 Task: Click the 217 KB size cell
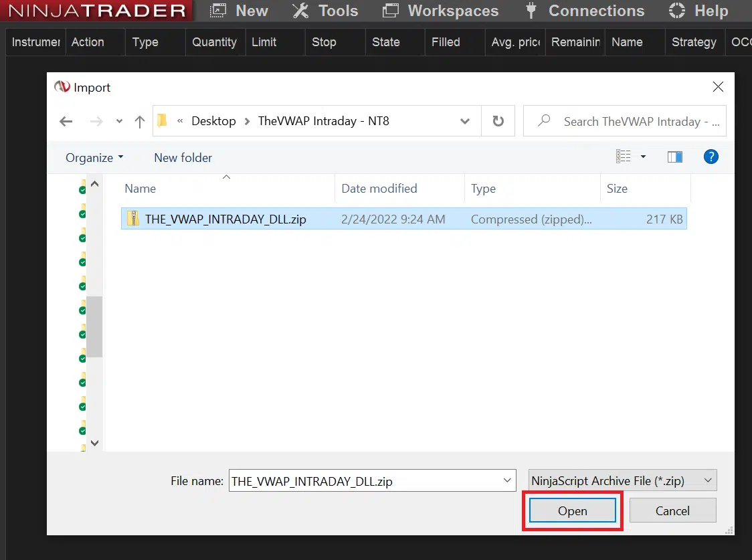coord(664,219)
